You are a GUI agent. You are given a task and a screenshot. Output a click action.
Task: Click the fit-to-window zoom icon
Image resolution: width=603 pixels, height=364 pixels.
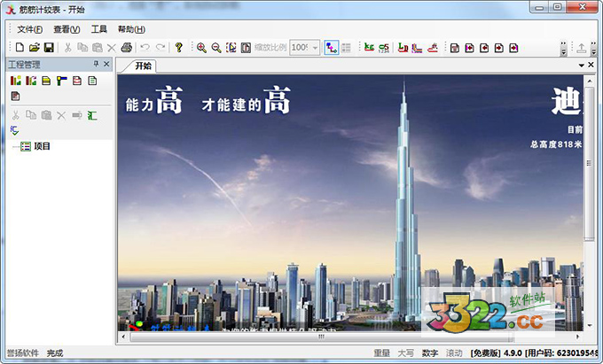pos(231,48)
